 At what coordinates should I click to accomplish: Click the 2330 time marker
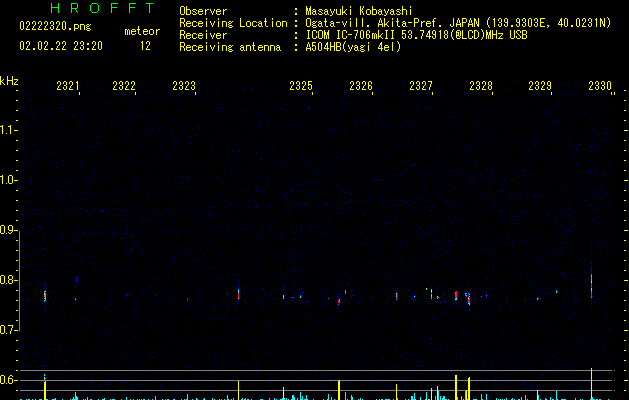click(x=600, y=86)
